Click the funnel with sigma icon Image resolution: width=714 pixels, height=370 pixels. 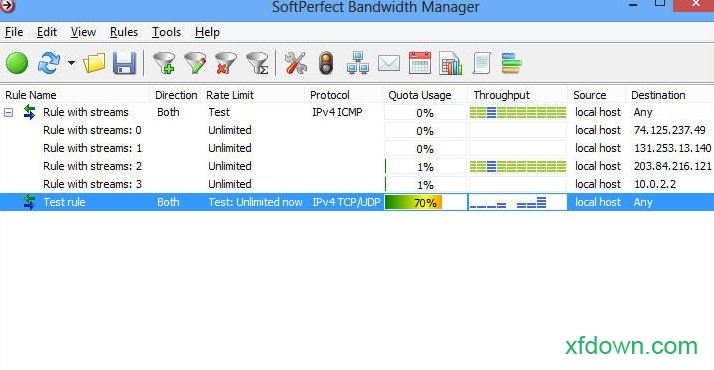click(258, 63)
